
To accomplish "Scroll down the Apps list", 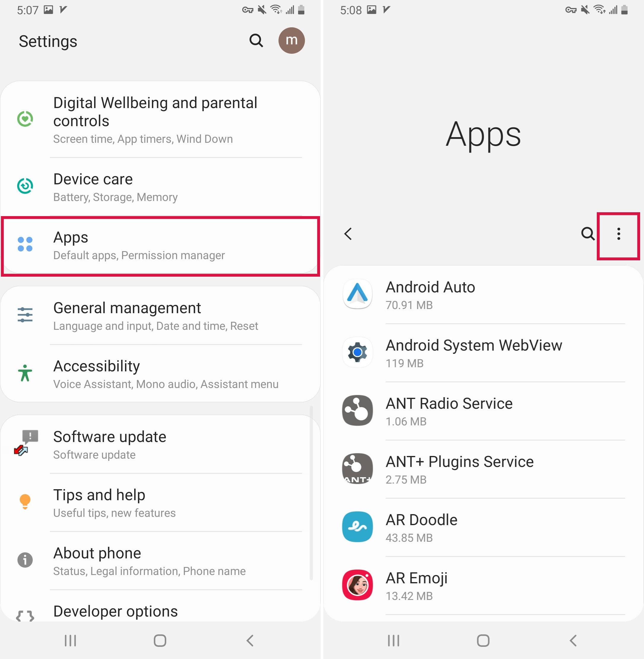I will pos(483,442).
